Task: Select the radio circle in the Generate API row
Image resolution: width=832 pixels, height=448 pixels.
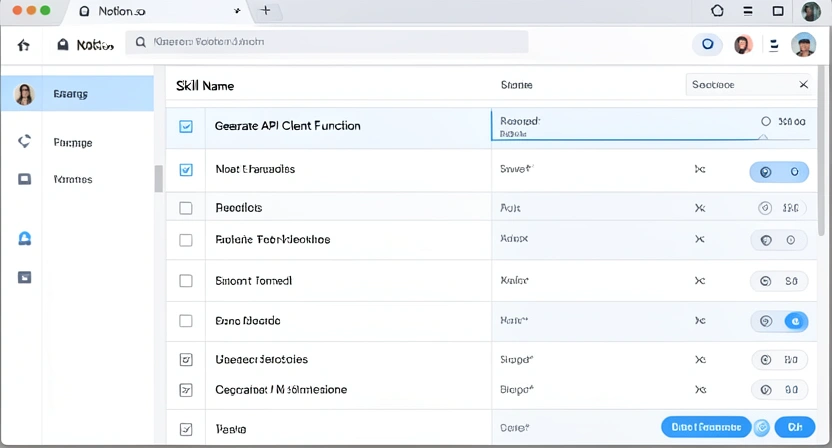Action: point(766,122)
